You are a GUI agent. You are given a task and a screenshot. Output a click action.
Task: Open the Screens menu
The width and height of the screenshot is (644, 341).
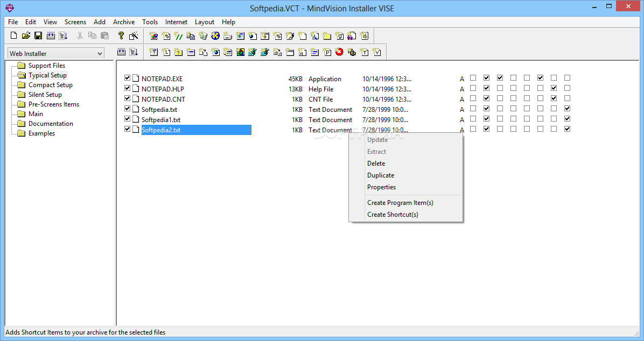point(75,22)
